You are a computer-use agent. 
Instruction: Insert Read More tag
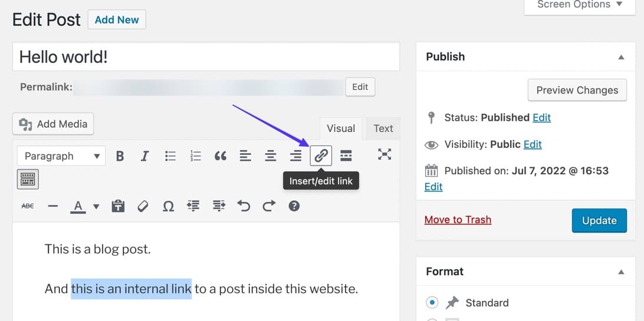pyautogui.click(x=346, y=156)
